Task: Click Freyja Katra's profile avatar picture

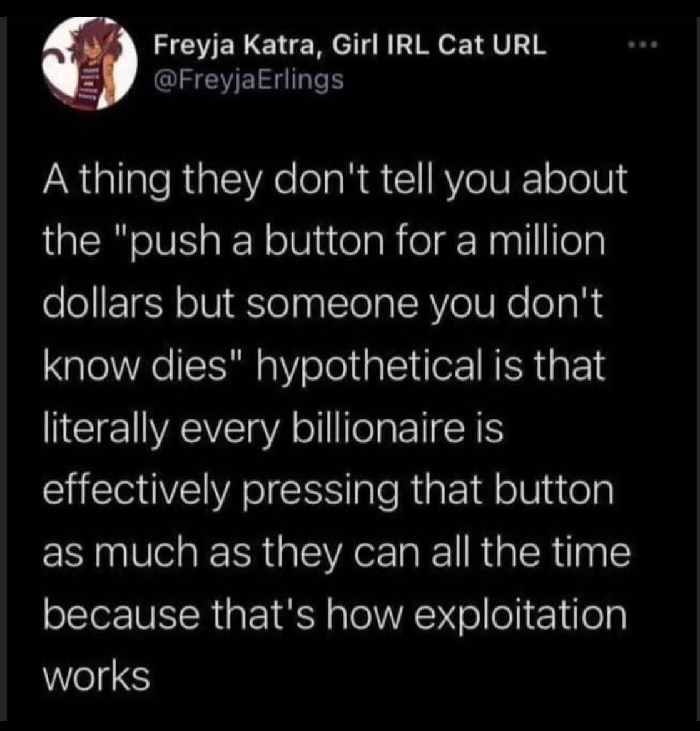Action: (89, 64)
